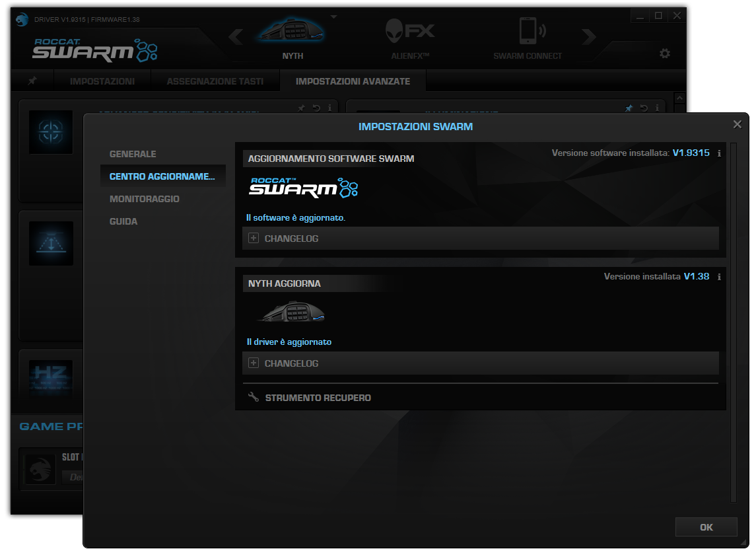Open STRUMENTO RECUPERO recovery tool
This screenshot has height=555, width=756.
tap(318, 398)
